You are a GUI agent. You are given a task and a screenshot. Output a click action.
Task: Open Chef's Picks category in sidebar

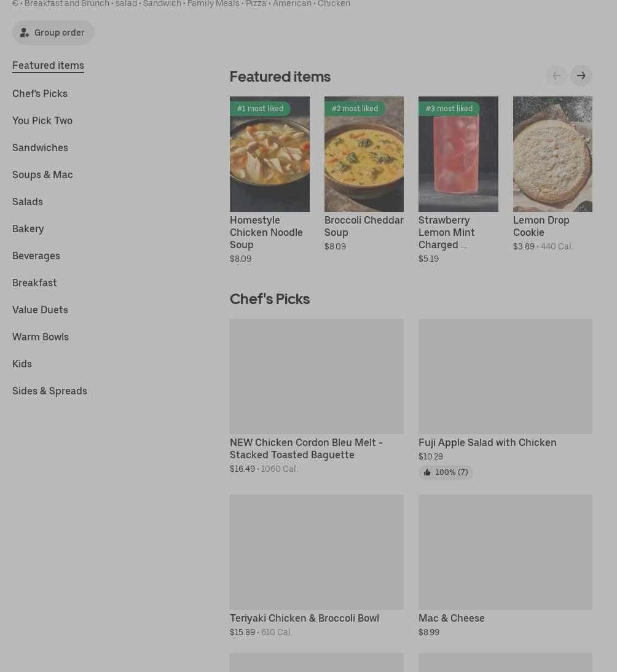click(40, 93)
